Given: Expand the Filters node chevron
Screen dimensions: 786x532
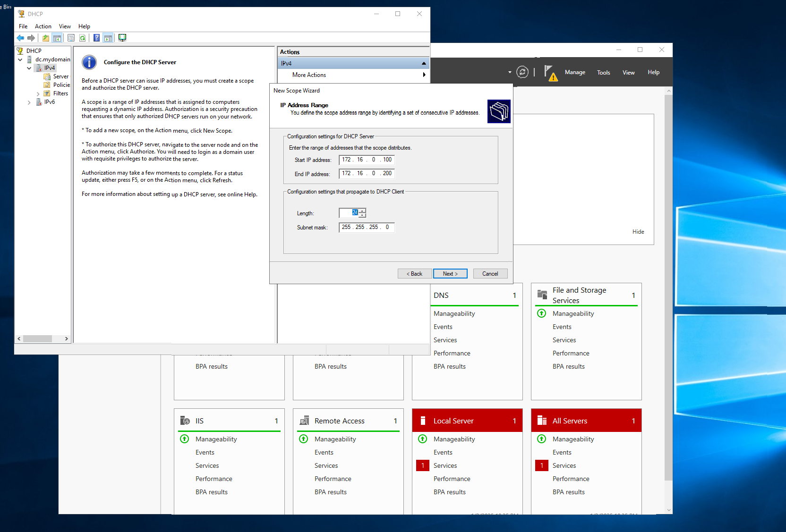Looking at the screenshot, I should click(38, 93).
